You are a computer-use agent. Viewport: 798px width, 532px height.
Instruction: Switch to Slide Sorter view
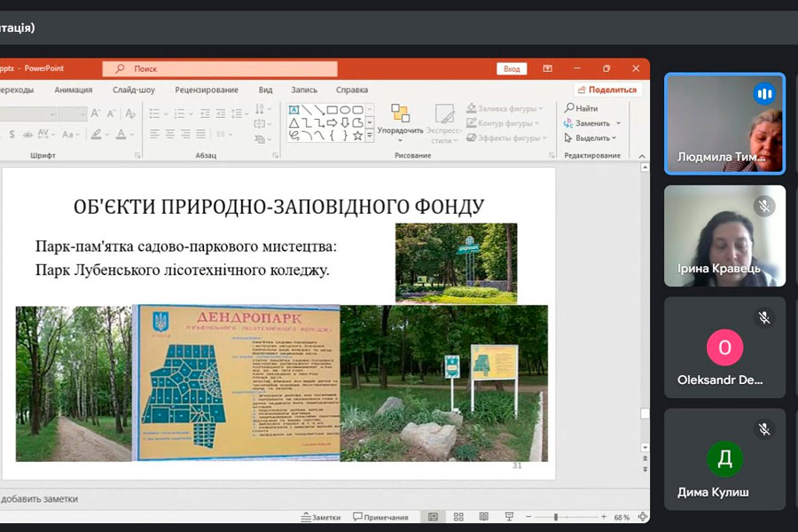459,517
